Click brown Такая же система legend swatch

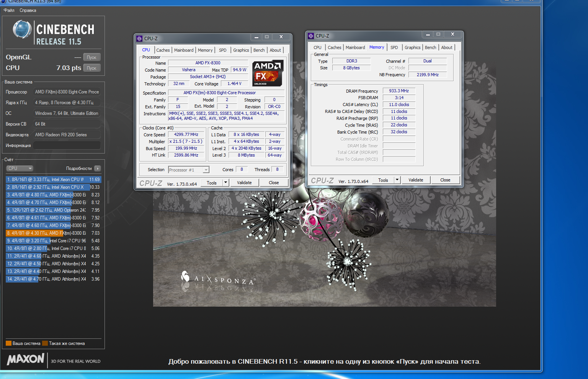[45, 343]
